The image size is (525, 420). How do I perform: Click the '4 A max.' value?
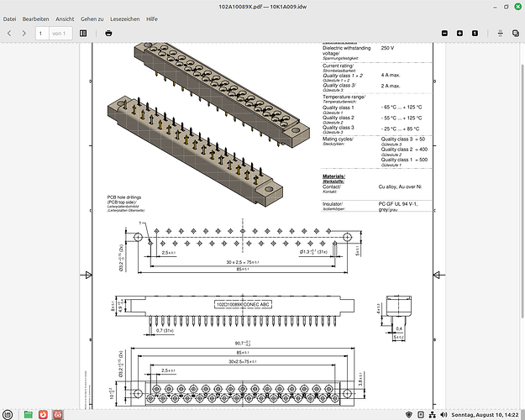point(391,75)
